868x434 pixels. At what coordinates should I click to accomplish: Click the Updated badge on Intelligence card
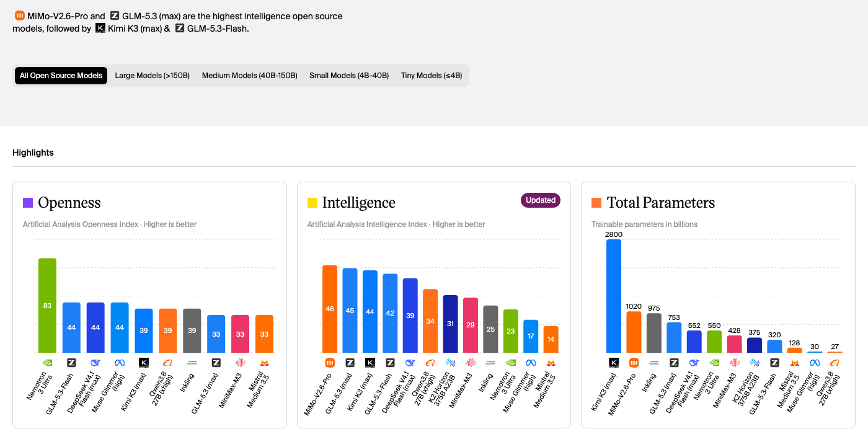(541, 200)
